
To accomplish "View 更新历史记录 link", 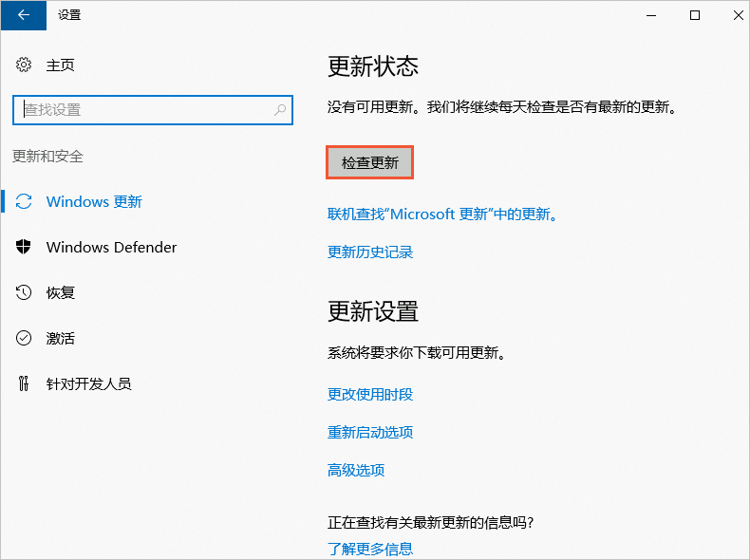I will (x=370, y=252).
